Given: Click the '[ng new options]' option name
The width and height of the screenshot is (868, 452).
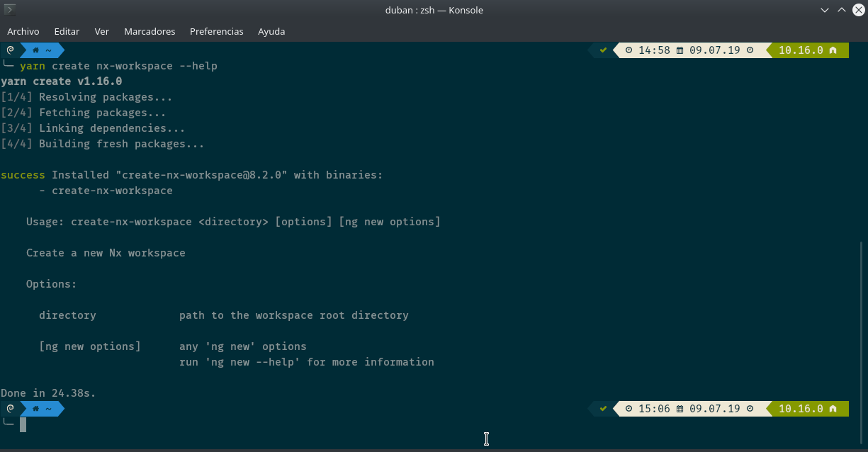Looking at the screenshot, I should 90,346.
